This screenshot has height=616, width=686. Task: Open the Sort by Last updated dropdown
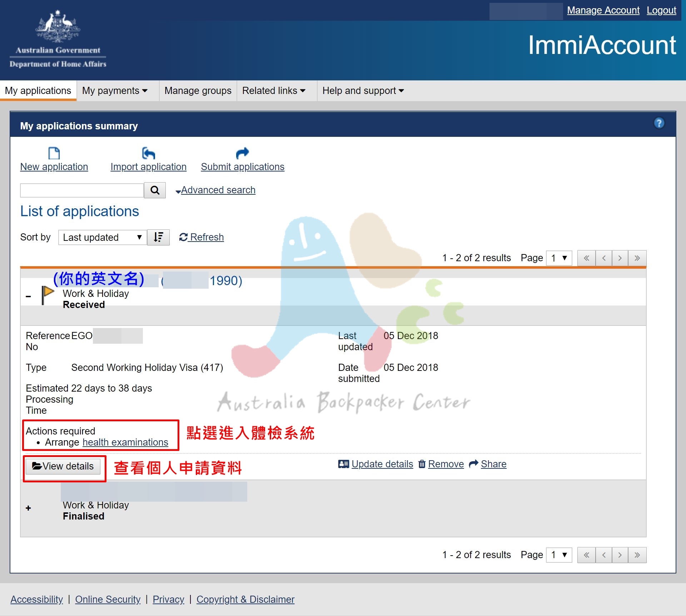pyautogui.click(x=103, y=237)
